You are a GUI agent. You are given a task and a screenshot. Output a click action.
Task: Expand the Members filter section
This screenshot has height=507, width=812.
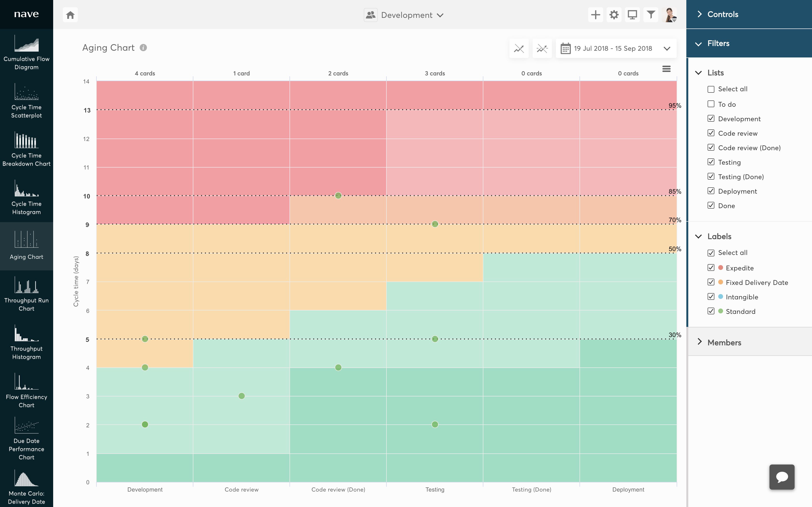point(724,342)
